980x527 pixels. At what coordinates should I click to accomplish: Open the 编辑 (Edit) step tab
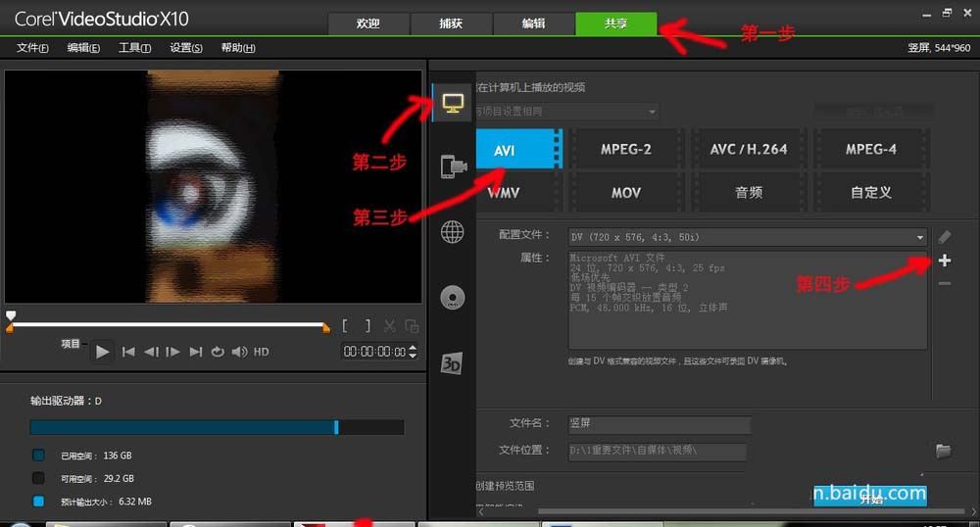[x=533, y=24]
